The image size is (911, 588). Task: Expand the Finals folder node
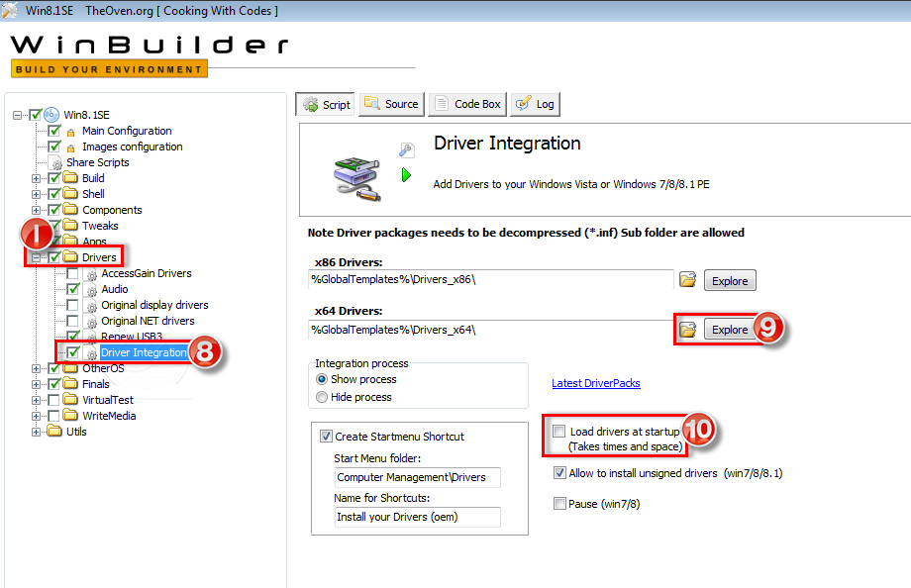pos(36,384)
